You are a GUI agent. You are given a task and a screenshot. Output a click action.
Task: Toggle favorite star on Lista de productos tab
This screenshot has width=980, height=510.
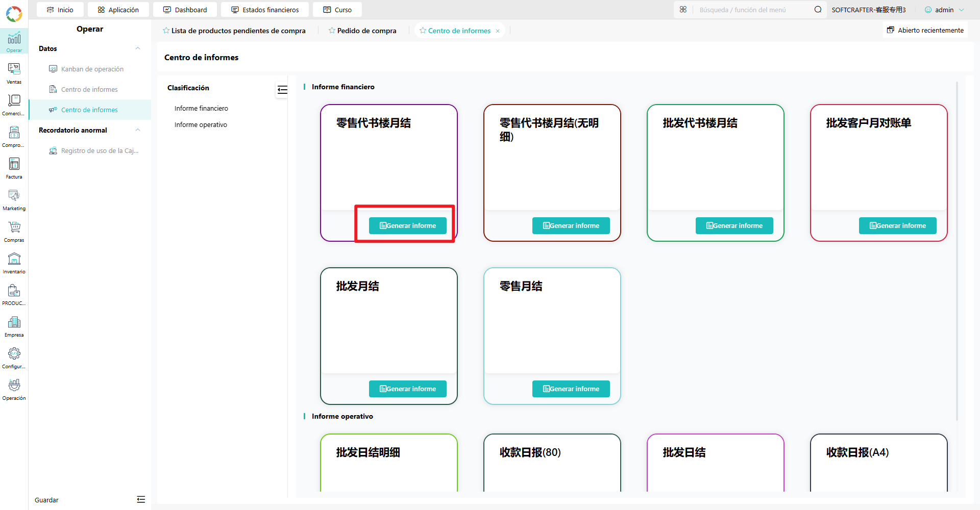tap(166, 31)
